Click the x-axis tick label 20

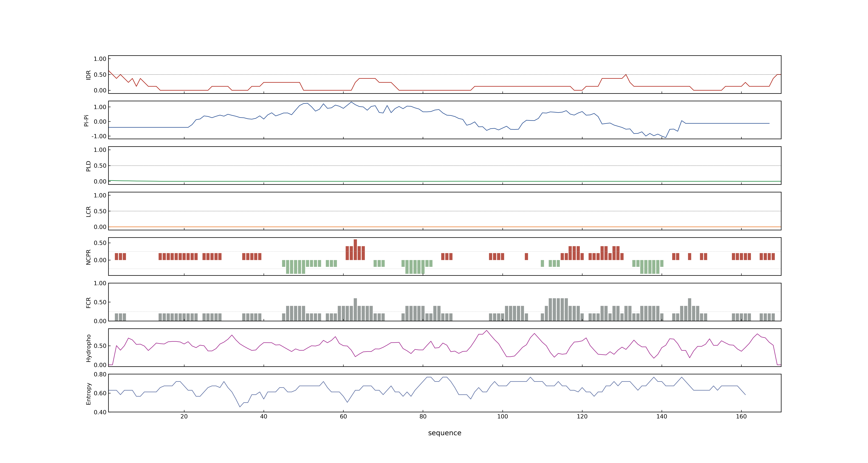184,416
